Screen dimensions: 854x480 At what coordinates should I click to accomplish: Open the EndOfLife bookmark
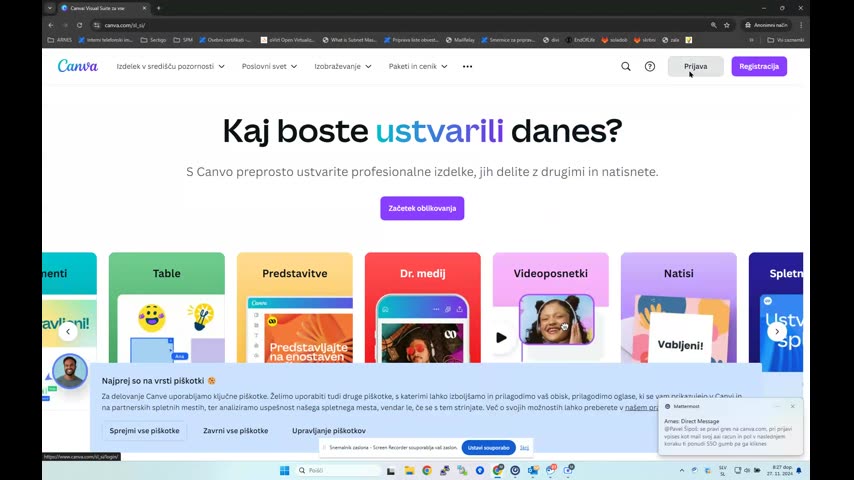(x=580, y=40)
